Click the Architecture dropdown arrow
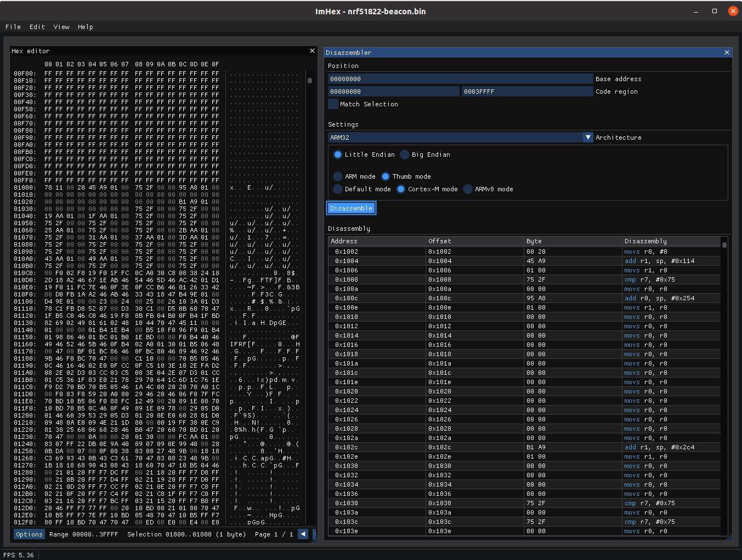 click(588, 138)
